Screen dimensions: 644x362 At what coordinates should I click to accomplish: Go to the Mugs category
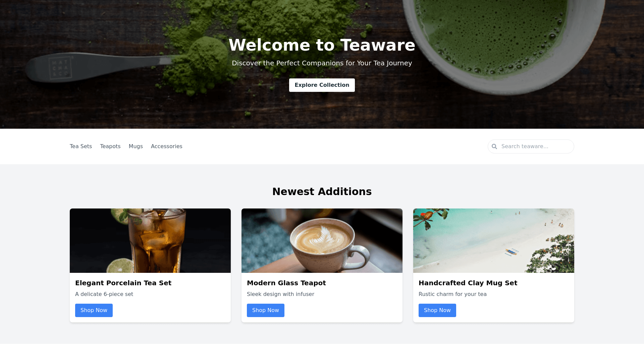click(x=136, y=146)
